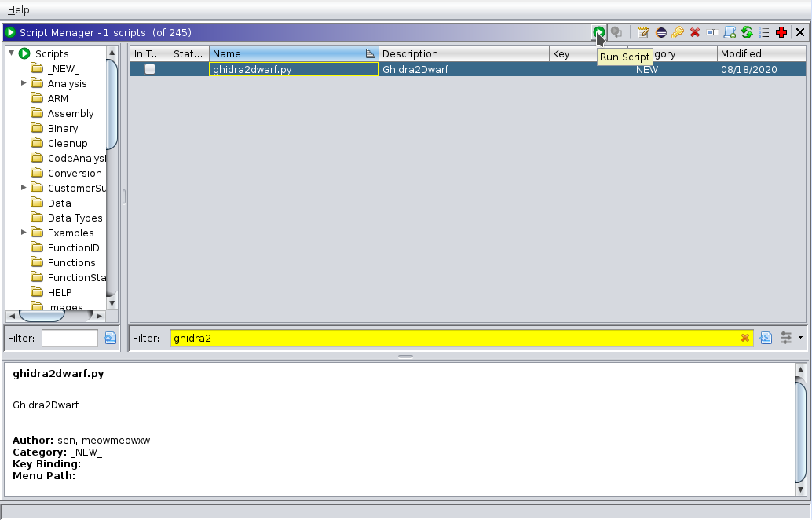The height and width of the screenshot is (520, 812).
Task: Open the Help menu
Action: tap(19, 10)
